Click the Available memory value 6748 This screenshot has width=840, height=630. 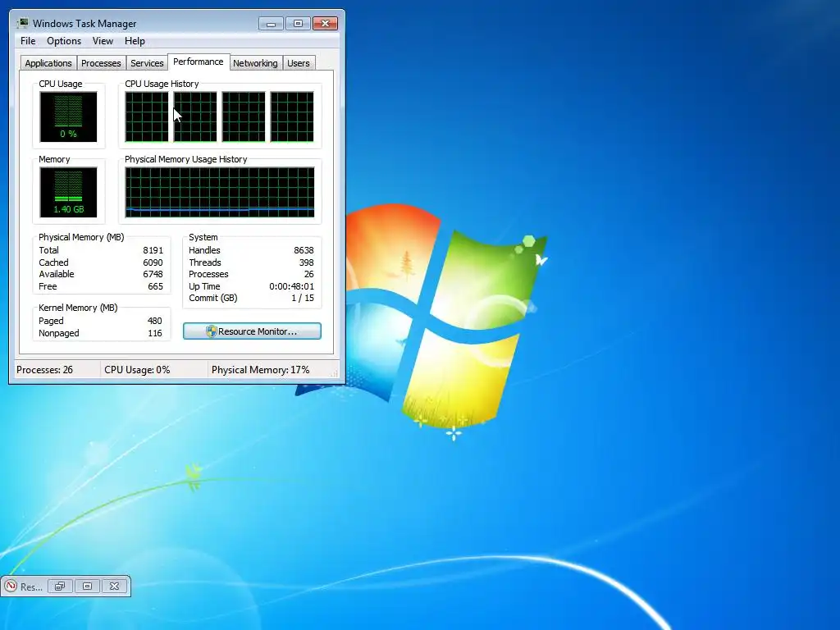pyautogui.click(x=153, y=274)
